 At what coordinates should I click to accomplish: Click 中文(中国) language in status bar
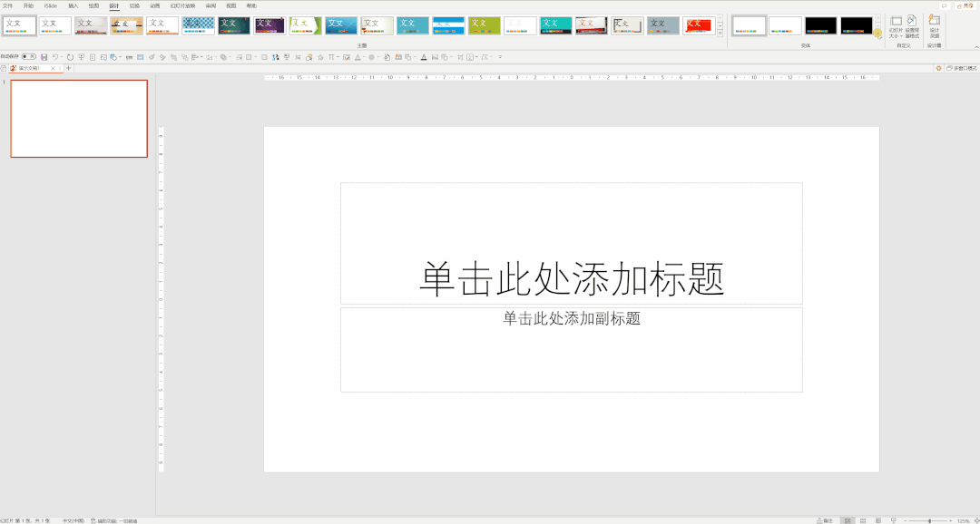click(x=73, y=520)
